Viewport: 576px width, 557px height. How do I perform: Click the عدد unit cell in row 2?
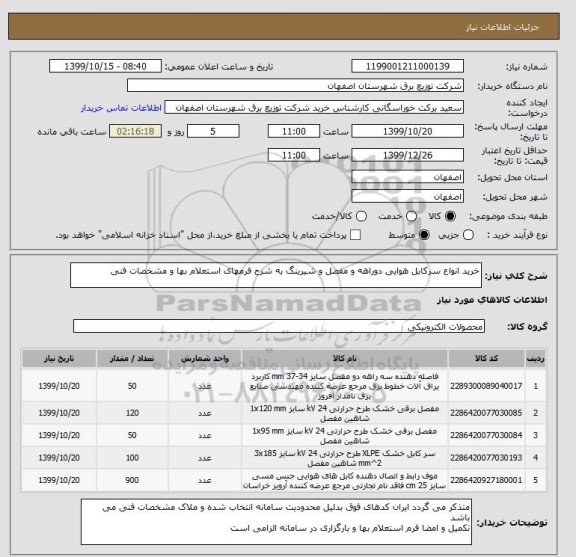[205, 413]
